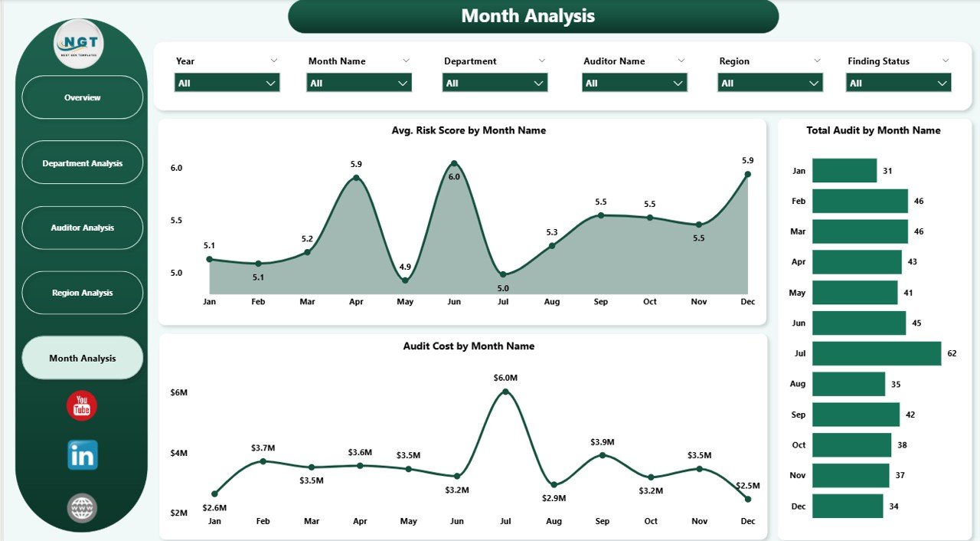Open the Region filter dropdown
The height and width of the screenshot is (541, 980).
pos(769,82)
